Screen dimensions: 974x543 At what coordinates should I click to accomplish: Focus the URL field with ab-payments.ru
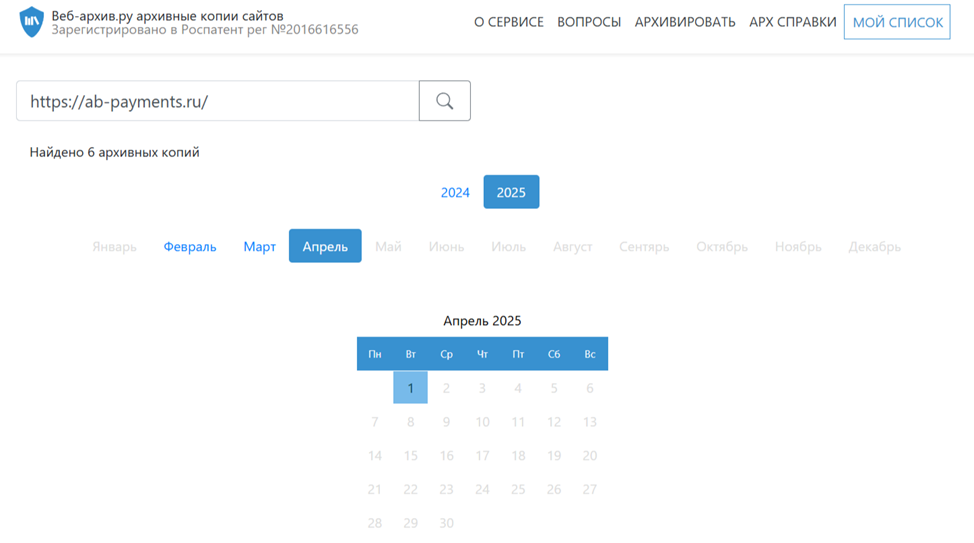(217, 101)
